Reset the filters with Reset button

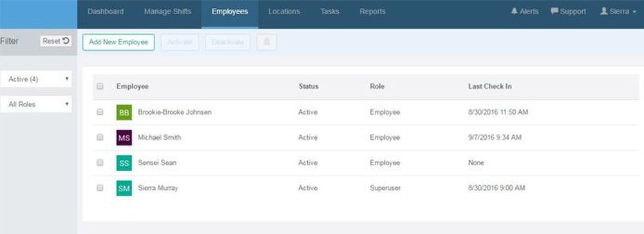pos(56,41)
